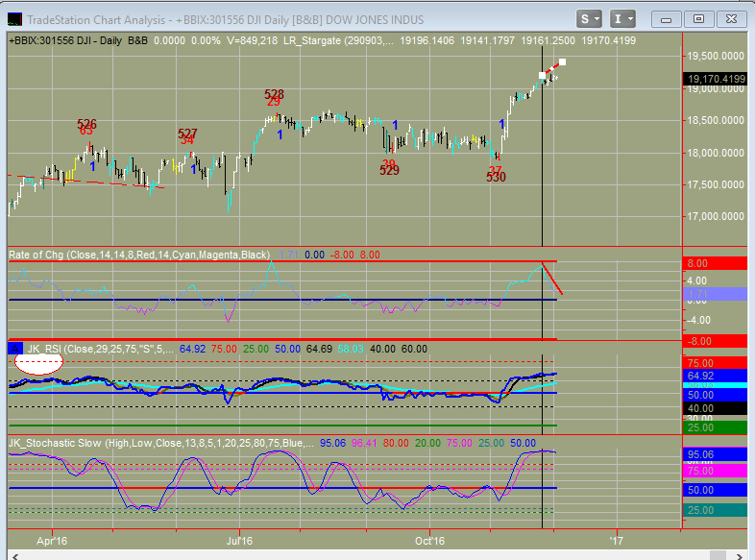The height and width of the screenshot is (560, 755).
Task: Select the red downtrend line in ROC pane
Action: click(x=552, y=279)
